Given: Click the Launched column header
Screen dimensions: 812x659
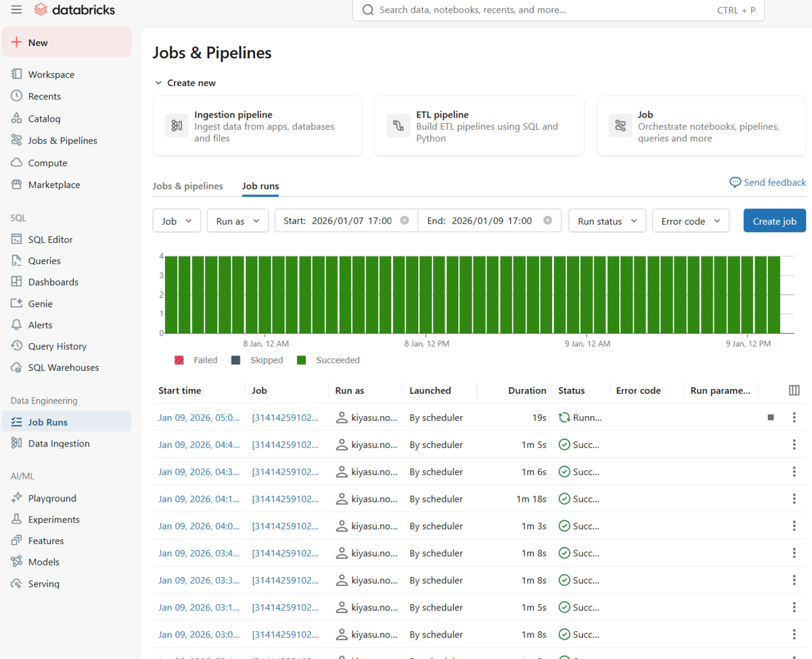Looking at the screenshot, I should 430,390.
